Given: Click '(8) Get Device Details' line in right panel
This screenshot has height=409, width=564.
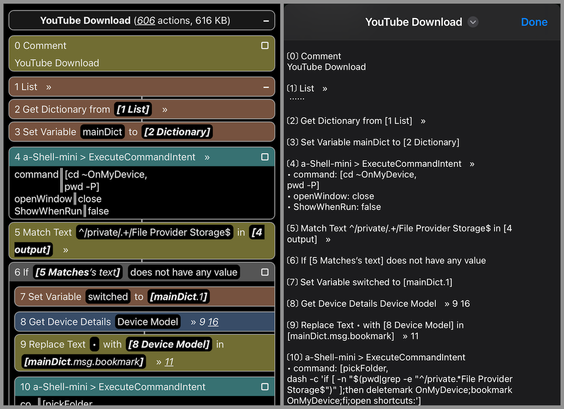Looking at the screenshot, I should (378, 304).
